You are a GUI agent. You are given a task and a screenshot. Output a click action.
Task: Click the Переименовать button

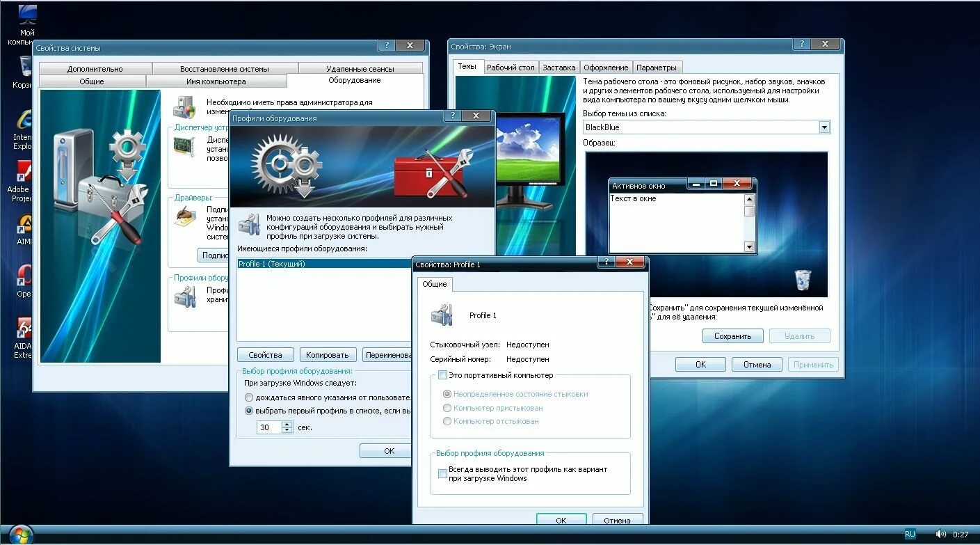pyautogui.click(x=388, y=354)
